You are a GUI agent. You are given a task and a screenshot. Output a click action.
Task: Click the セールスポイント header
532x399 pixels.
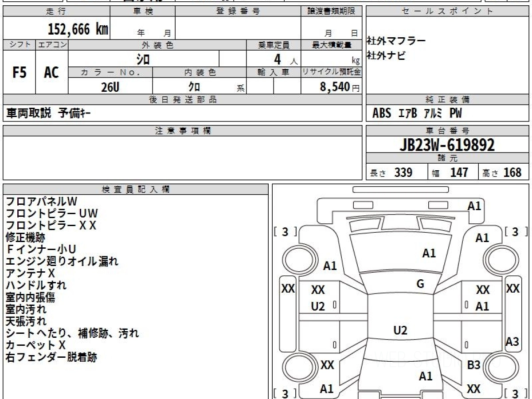tap(447, 12)
